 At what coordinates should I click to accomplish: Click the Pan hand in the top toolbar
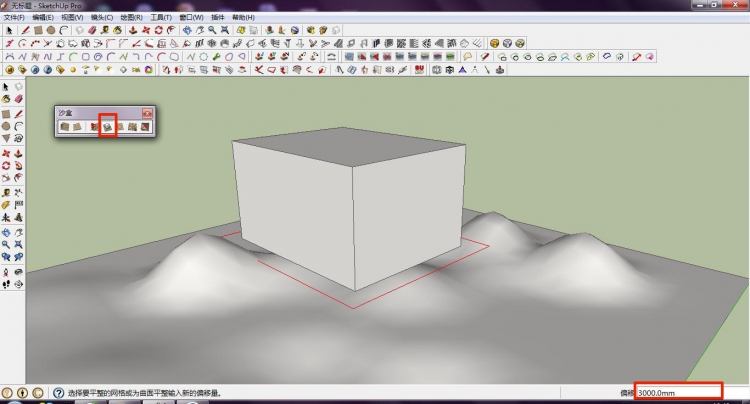click(199, 30)
